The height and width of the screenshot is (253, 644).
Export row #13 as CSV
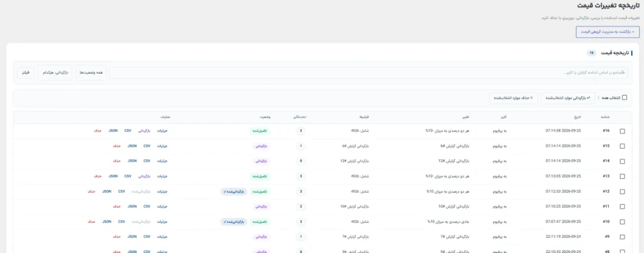point(128,176)
